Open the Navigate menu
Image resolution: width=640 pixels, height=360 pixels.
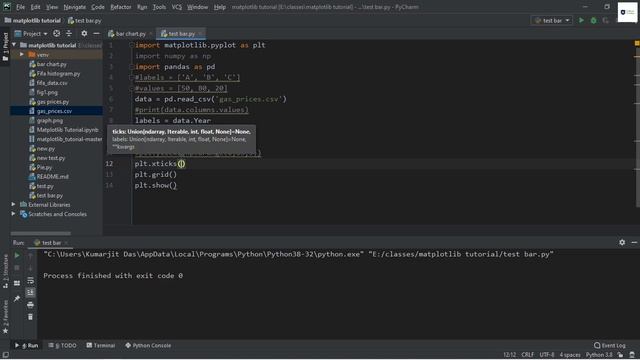coord(75,7)
